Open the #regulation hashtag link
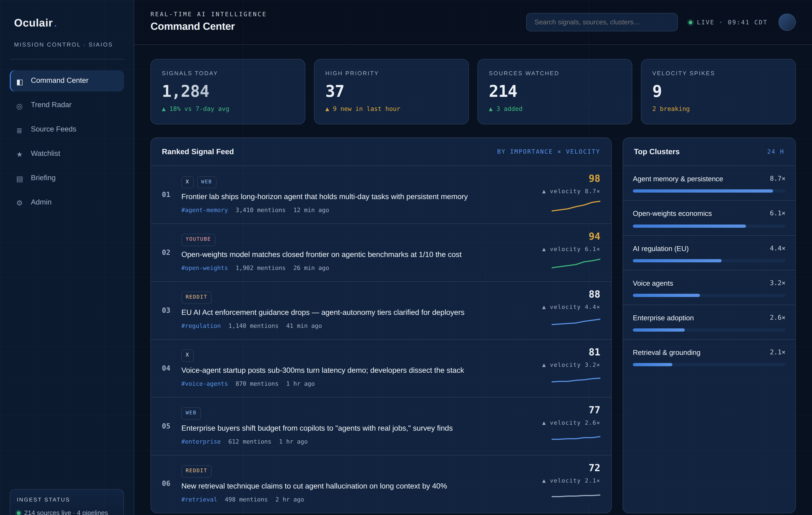Viewport: 812px width, 515px height. (201, 326)
